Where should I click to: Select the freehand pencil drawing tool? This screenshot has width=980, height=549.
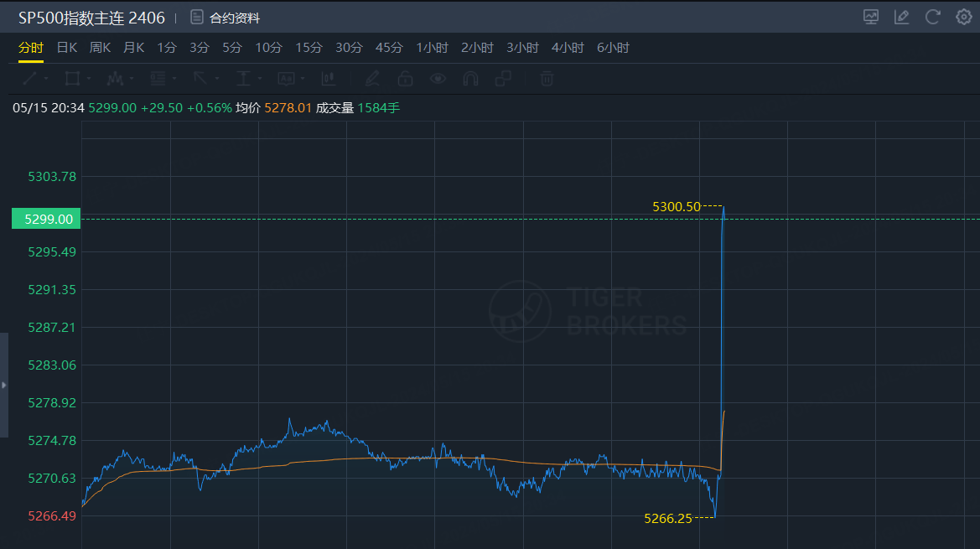(x=372, y=78)
